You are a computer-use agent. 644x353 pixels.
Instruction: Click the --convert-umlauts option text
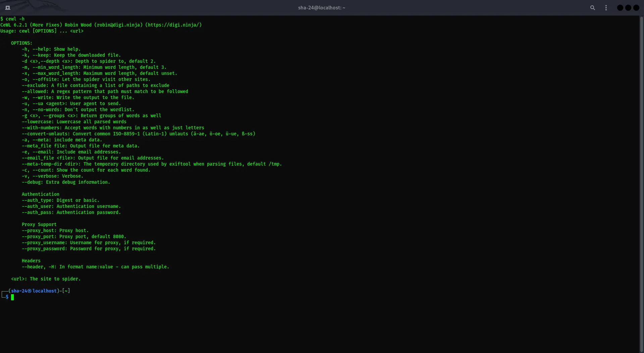(x=46, y=134)
